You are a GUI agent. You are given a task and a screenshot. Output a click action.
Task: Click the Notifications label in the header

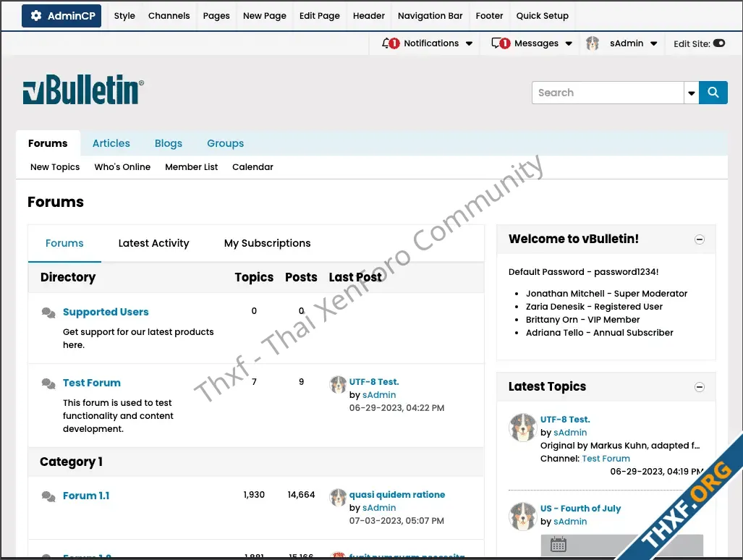431,43
